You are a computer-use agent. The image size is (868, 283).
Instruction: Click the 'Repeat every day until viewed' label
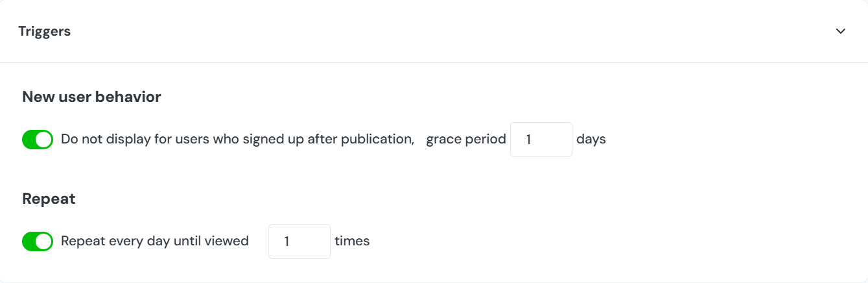[154, 241]
